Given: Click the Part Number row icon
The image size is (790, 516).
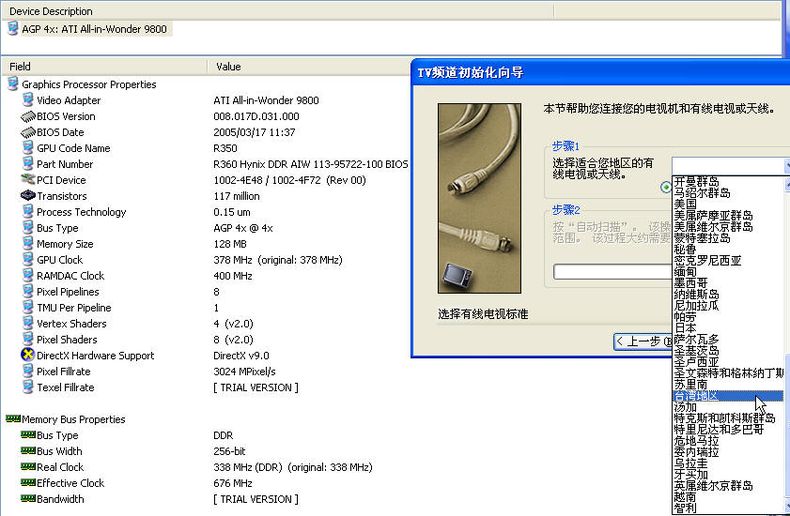Looking at the screenshot, I should coord(28,164).
